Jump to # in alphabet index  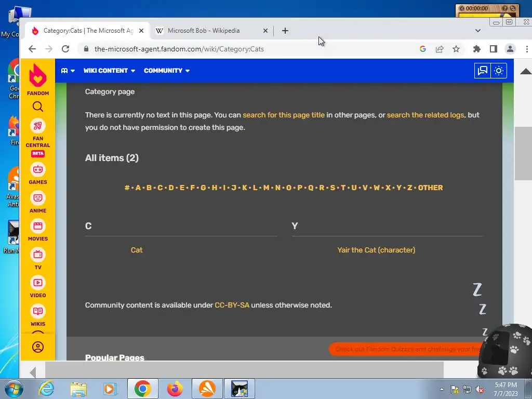coord(127,188)
